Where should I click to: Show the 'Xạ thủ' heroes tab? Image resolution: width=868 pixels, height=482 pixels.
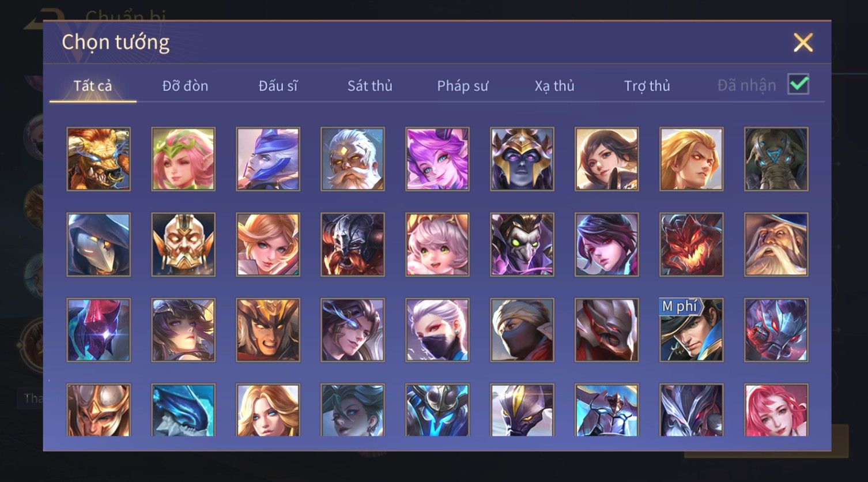coord(554,86)
